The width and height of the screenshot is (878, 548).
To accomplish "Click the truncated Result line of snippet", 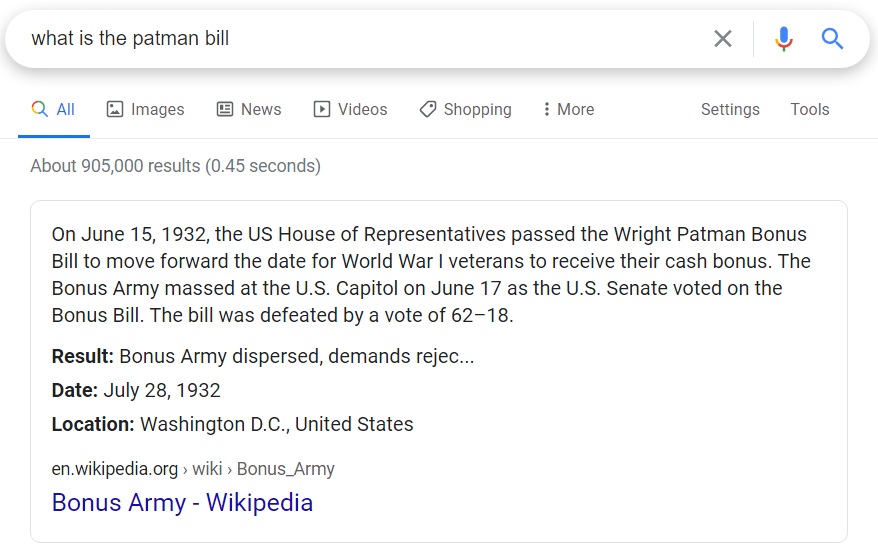I will tap(263, 356).
